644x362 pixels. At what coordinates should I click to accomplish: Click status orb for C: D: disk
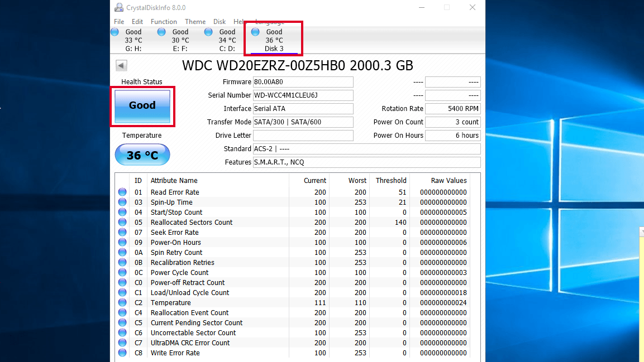(x=208, y=32)
